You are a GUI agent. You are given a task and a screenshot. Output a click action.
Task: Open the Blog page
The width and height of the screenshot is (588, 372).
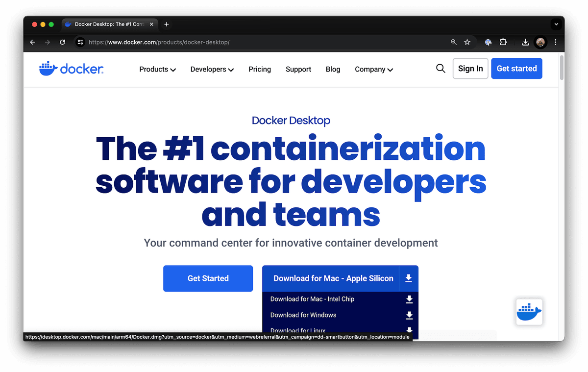pyautogui.click(x=333, y=69)
